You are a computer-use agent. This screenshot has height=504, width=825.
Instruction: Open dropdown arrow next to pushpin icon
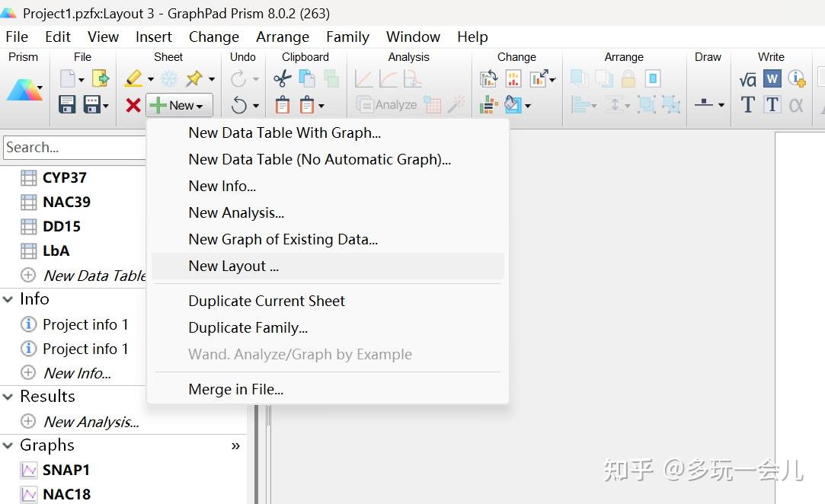click(212, 79)
